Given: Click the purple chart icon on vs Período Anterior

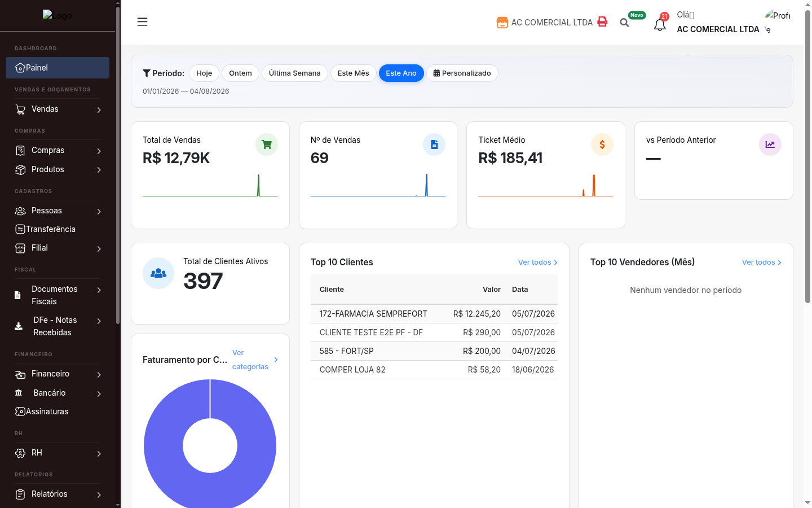Looking at the screenshot, I should click(x=770, y=144).
